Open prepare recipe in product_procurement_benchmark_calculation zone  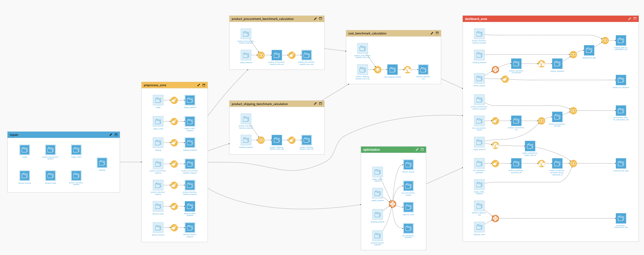292,55
